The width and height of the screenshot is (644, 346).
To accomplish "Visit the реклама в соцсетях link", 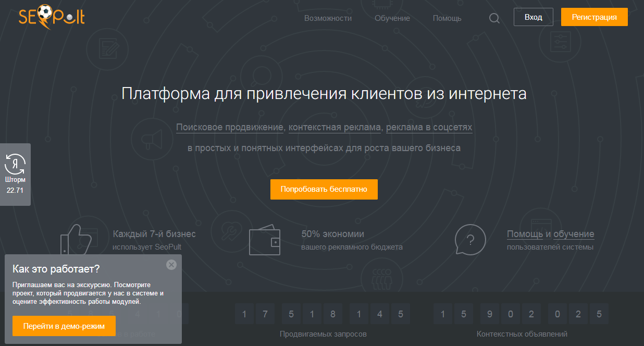I will [429, 127].
